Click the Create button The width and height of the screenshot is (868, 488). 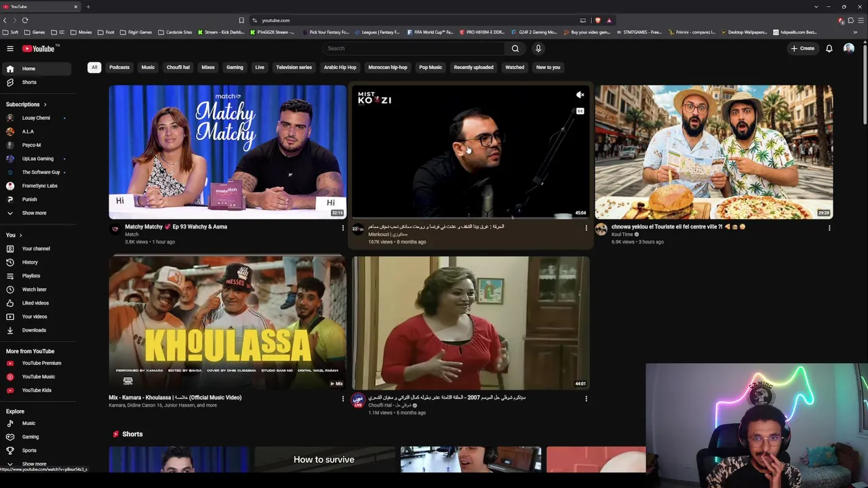(x=802, y=48)
